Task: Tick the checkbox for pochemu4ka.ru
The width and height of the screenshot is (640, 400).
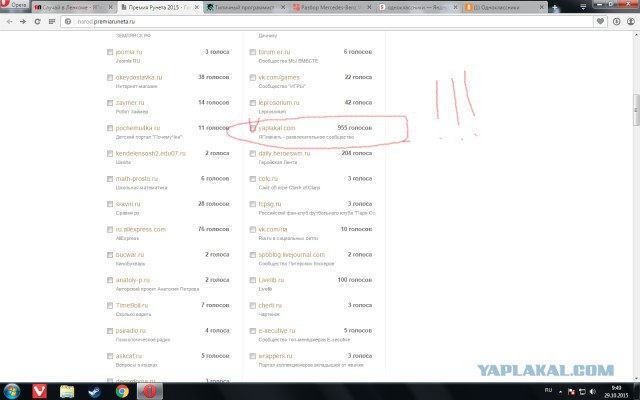Action: pyautogui.click(x=110, y=128)
